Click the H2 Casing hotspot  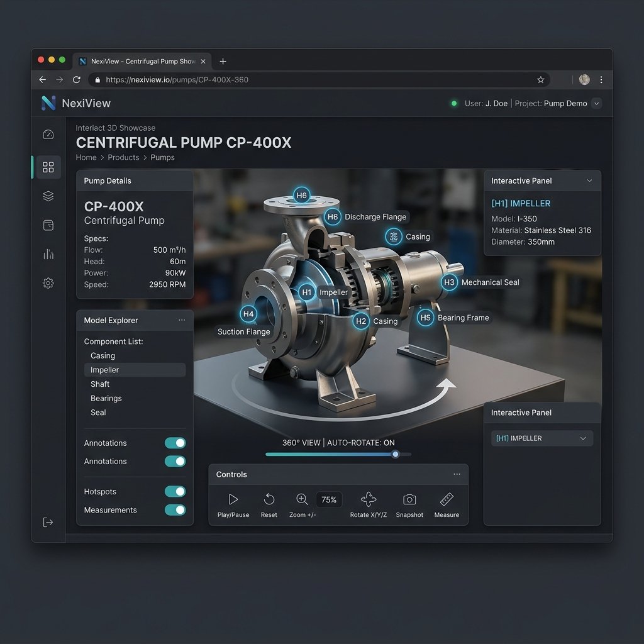[x=360, y=321]
